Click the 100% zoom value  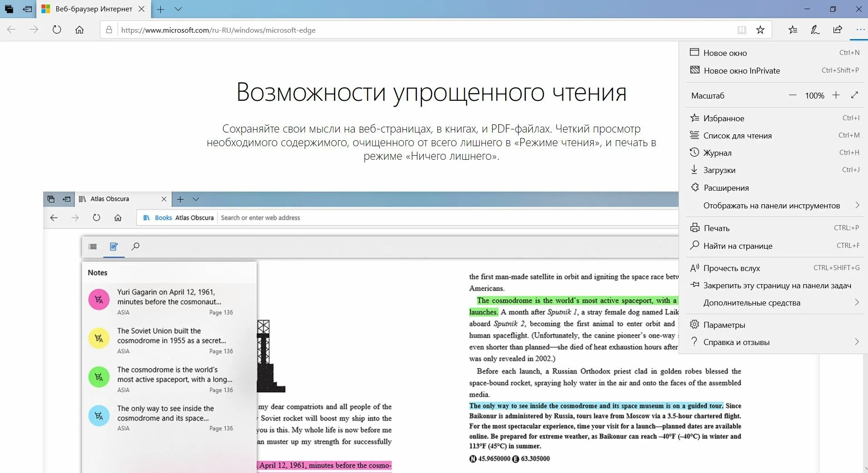point(814,96)
